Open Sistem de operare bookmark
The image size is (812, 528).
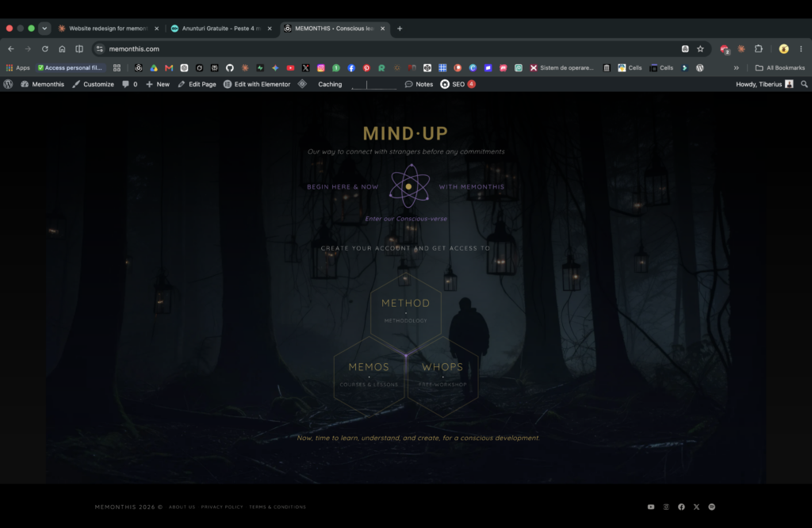562,68
